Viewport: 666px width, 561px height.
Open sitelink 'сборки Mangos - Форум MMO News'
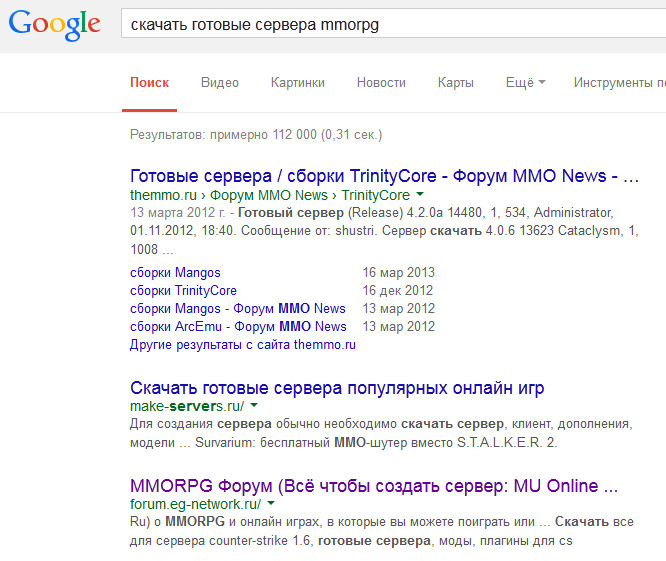[x=238, y=308]
